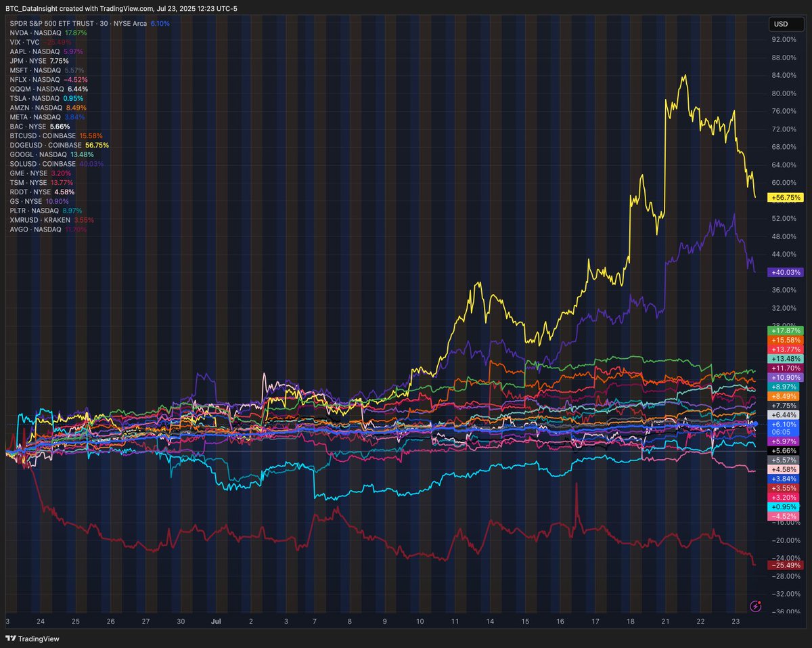The height and width of the screenshot is (648, 812).
Task: Select the GME · NYSE legend entry
Action: coord(39,173)
